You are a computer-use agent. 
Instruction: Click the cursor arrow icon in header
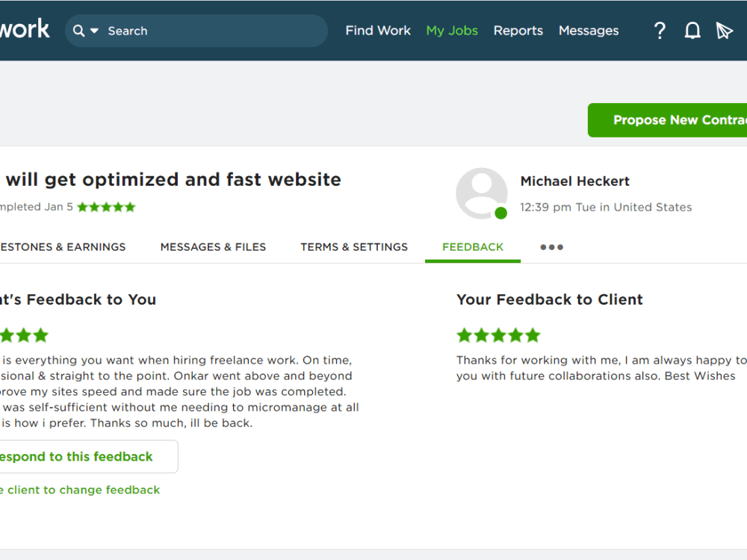pos(724,31)
